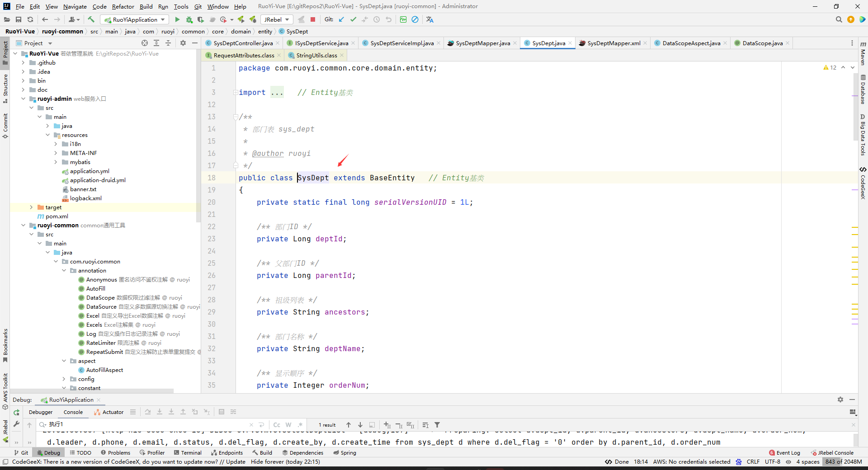Collapse the annotation package
The width and height of the screenshot is (868, 470).
click(x=64, y=271)
